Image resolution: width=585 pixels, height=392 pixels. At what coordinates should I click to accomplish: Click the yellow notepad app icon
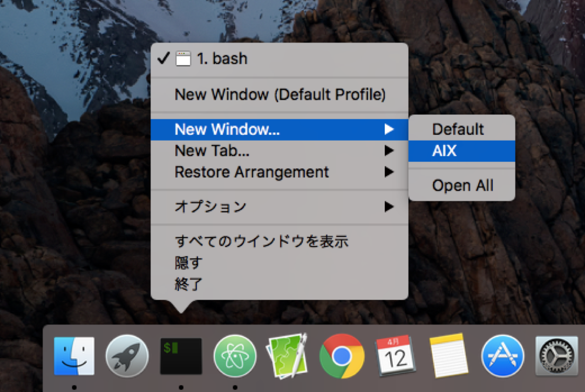point(450,356)
